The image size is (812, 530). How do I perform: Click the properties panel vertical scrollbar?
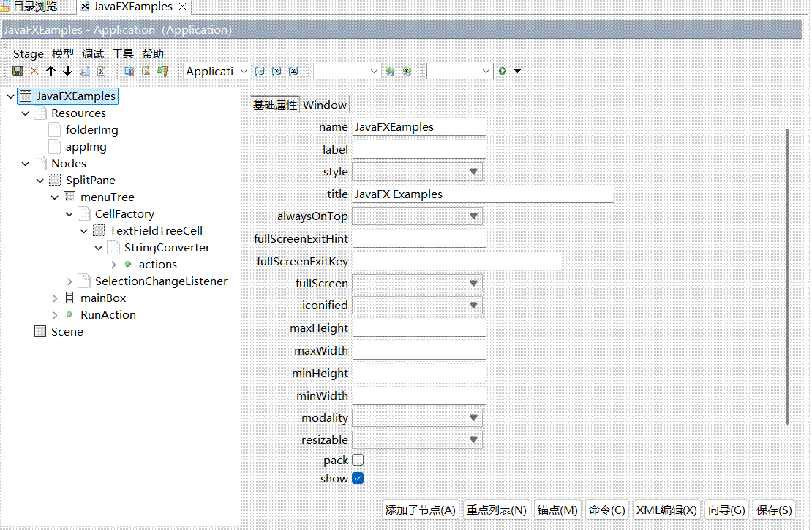788,276
